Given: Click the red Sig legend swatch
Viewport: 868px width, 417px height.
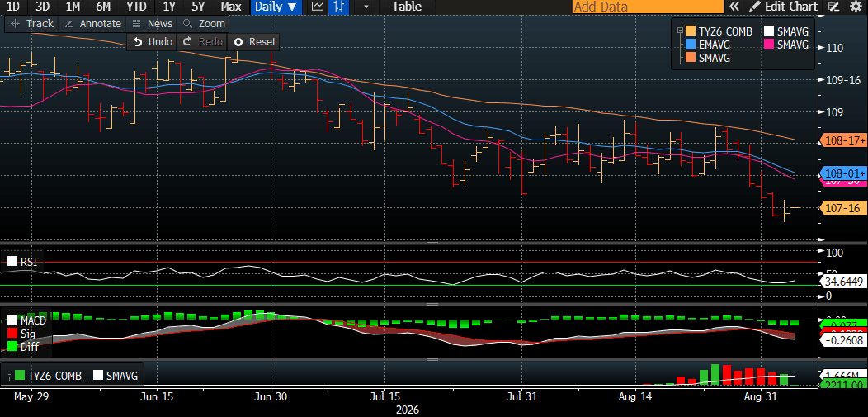Looking at the screenshot, I should click(x=12, y=334).
